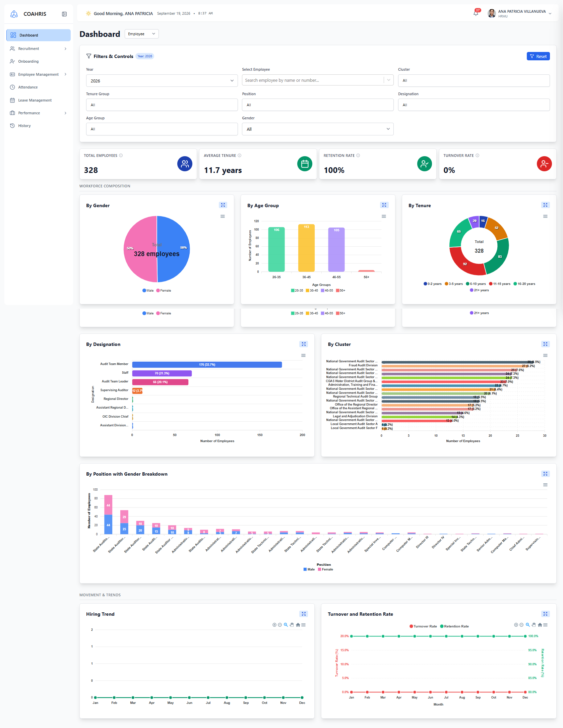Open the Employee dashboard type dropdown
The height and width of the screenshot is (728, 563).
(x=142, y=34)
